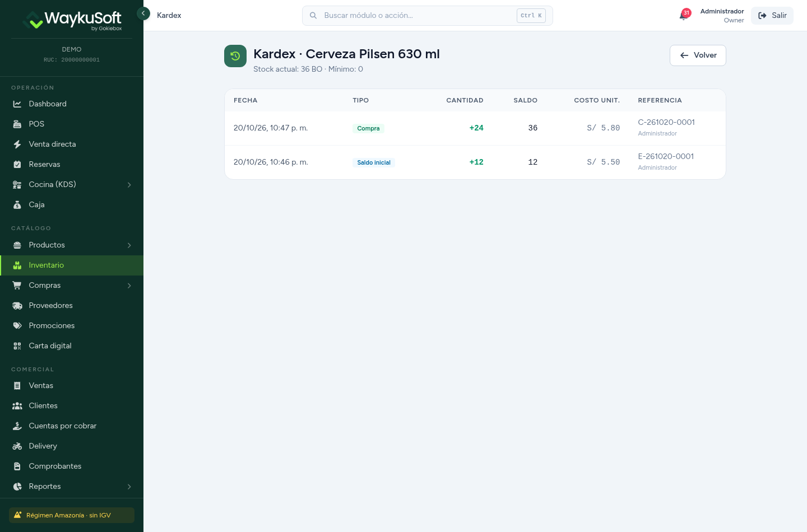The height and width of the screenshot is (532, 807).
Task: Click the Dashboard chart icon
Action: coord(17,104)
